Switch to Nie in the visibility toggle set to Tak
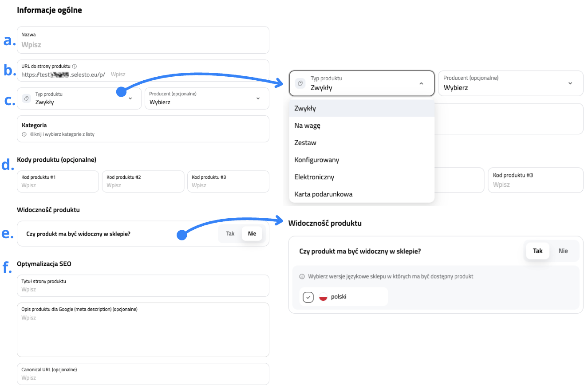Image resolution: width=588 pixels, height=389 pixels. coord(563,251)
